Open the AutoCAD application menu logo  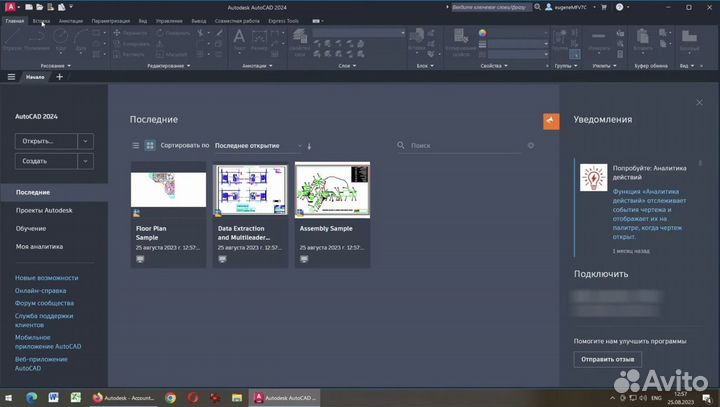point(9,7)
